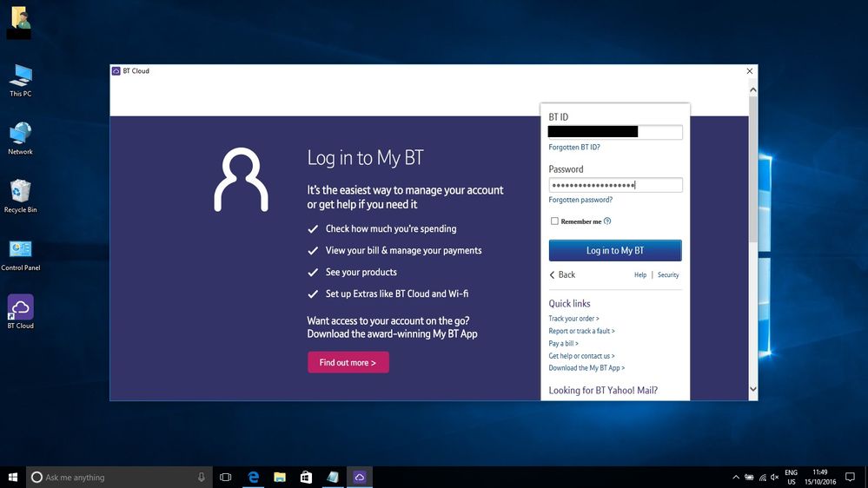Click the taskbar app left of BT Cloud
The width and height of the screenshot is (868, 488).
click(x=333, y=477)
